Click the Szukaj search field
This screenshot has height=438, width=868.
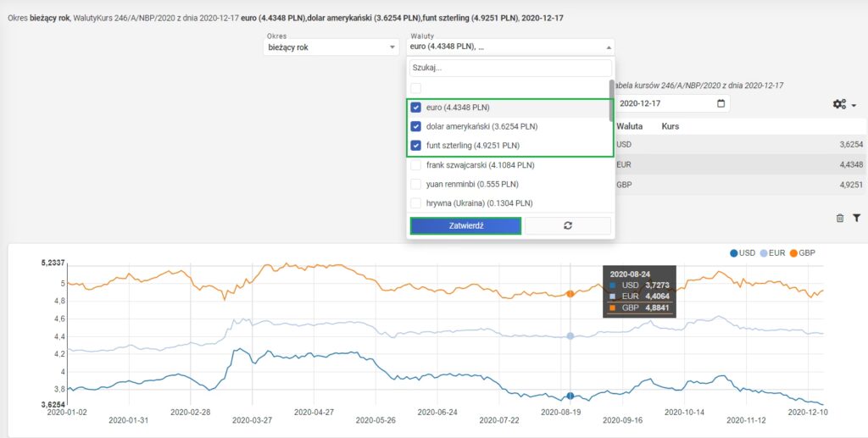(x=509, y=68)
